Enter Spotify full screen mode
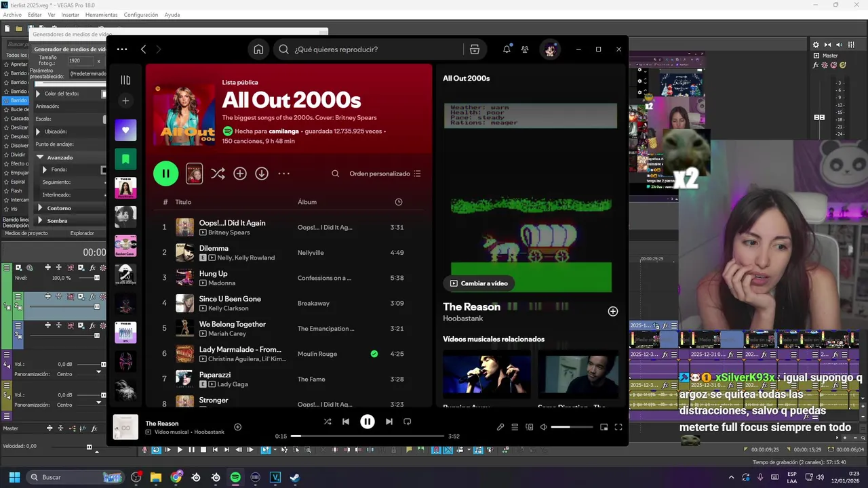Screen dimensions: 868x488 (618, 427)
